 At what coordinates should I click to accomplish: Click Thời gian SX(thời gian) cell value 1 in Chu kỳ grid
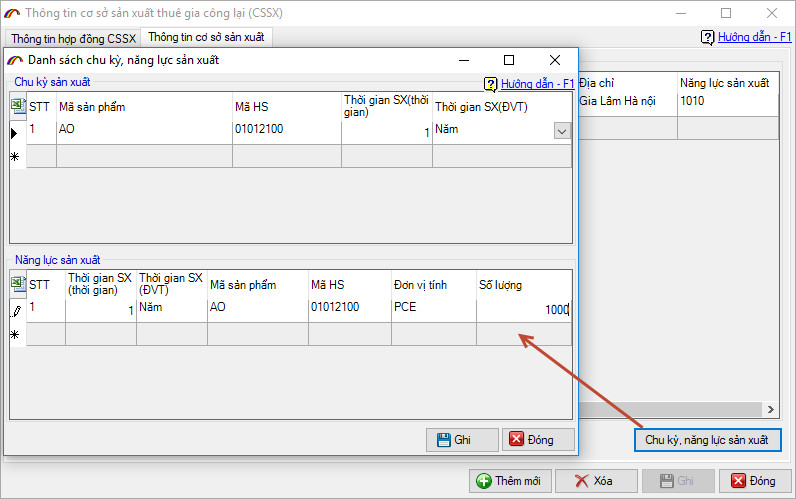387,131
